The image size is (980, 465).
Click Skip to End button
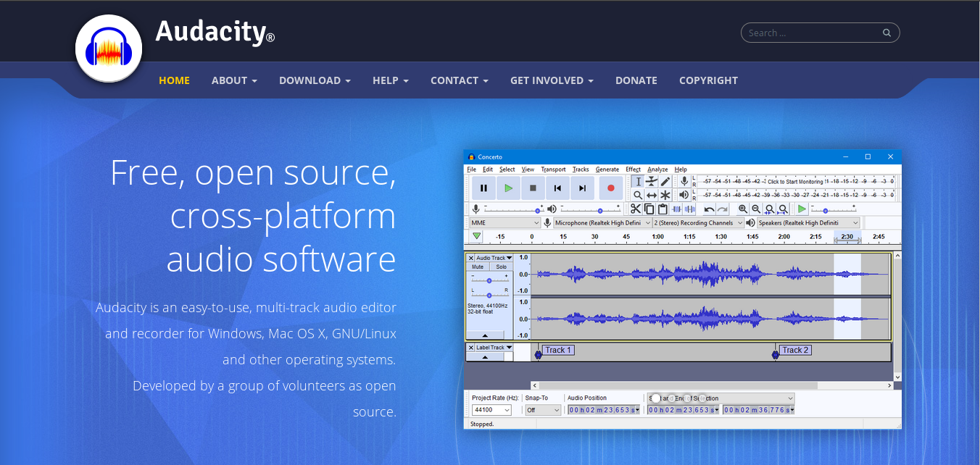582,188
